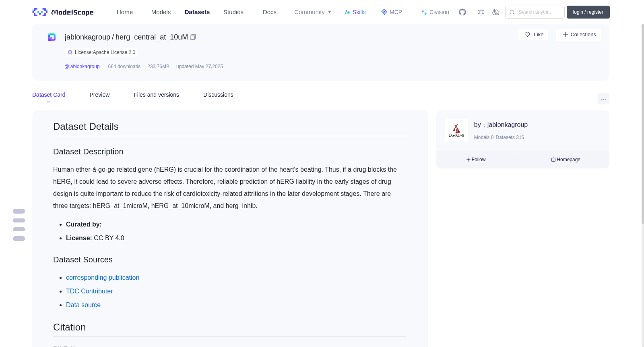Open the Civision link
This screenshot has width=644, height=347.
click(x=435, y=12)
